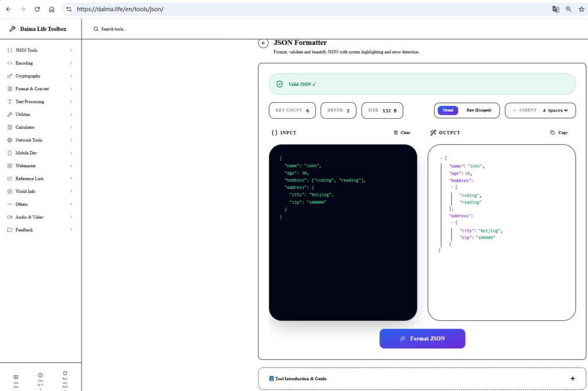Click the Format & Convert file icon
The image size is (588, 391).
[x=10, y=89]
